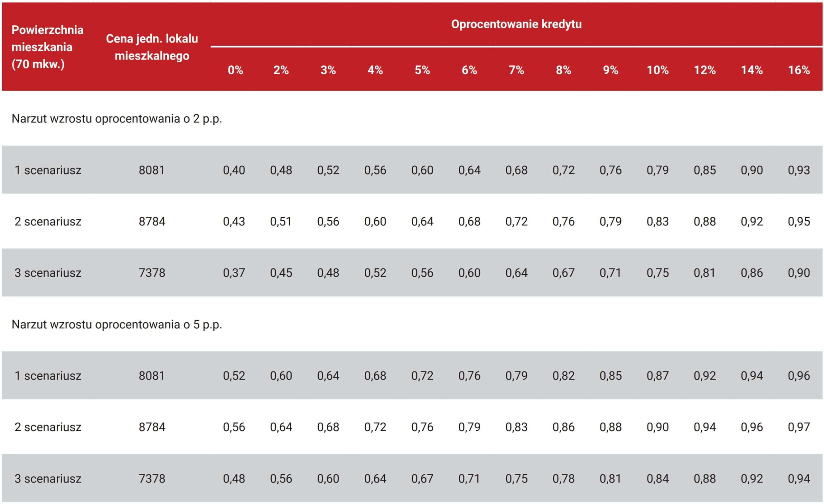Screen dimensions: 824x504
Task: Click the "Narzut wzrostu oprocentowania o 2 p.p." label
Action: [x=117, y=119]
